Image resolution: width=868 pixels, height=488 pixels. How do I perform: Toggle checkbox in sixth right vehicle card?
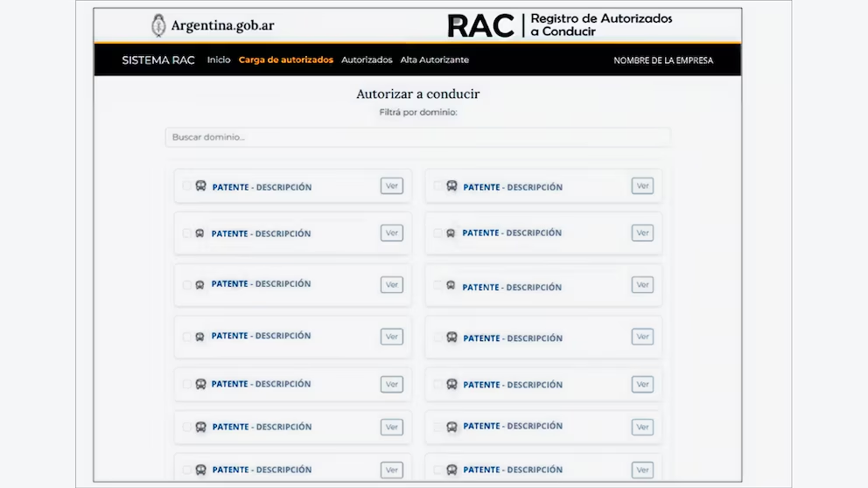[x=437, y=427]
